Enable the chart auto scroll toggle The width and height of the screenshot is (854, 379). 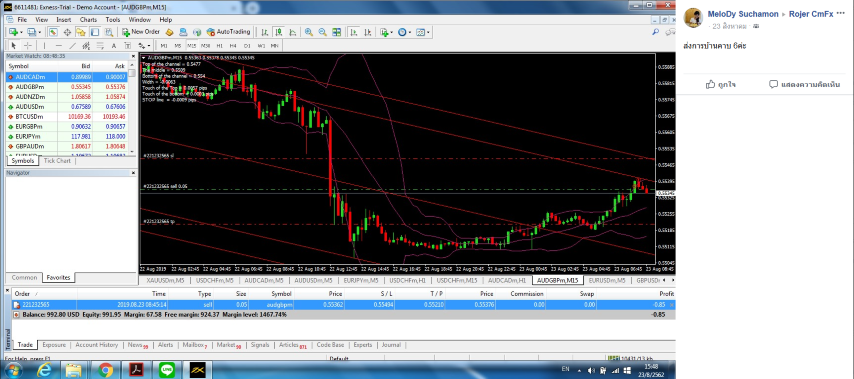353,32
